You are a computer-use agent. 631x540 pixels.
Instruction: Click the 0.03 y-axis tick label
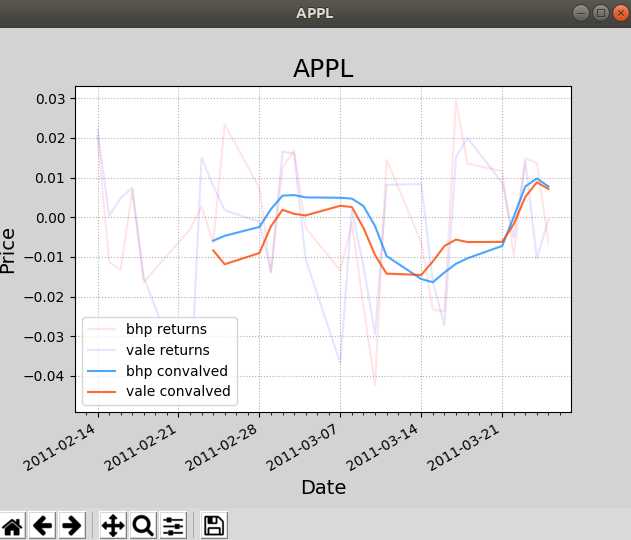[x=51, y=99]
